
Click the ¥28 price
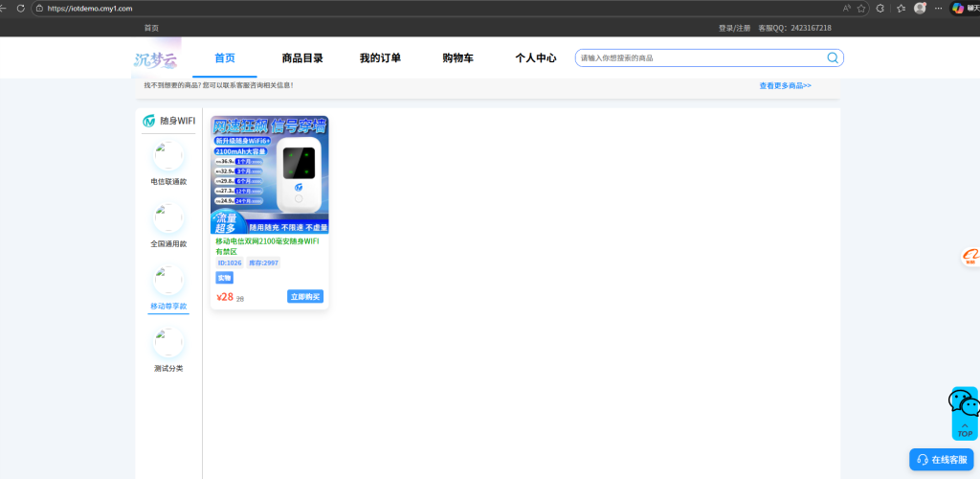point(225,297)
